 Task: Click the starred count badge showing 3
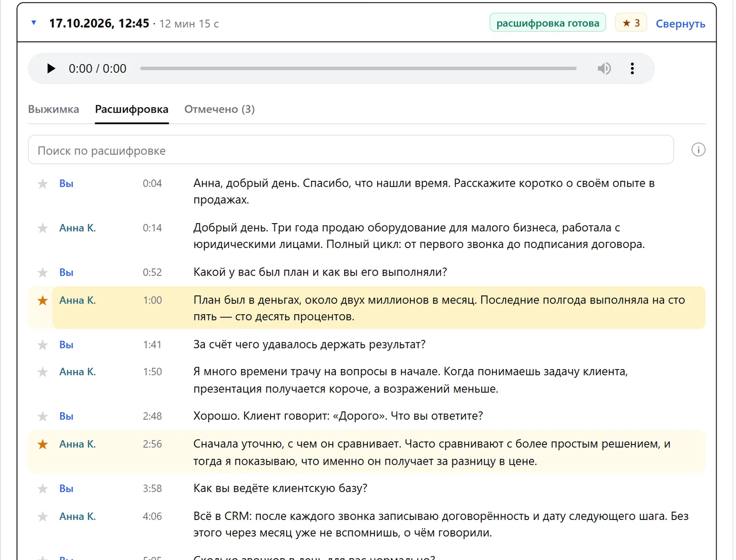coord(631,23)
